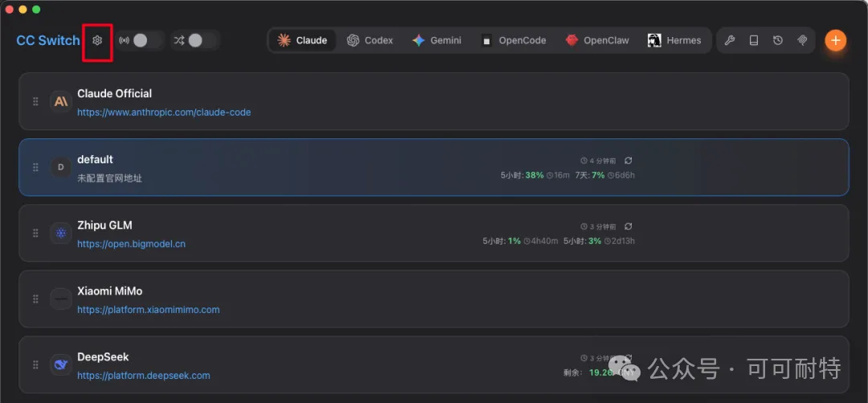Viewport: 868px width, 403px height.
Task: Click the 6d6h reset countdown
Action: (x=624, y=175)
